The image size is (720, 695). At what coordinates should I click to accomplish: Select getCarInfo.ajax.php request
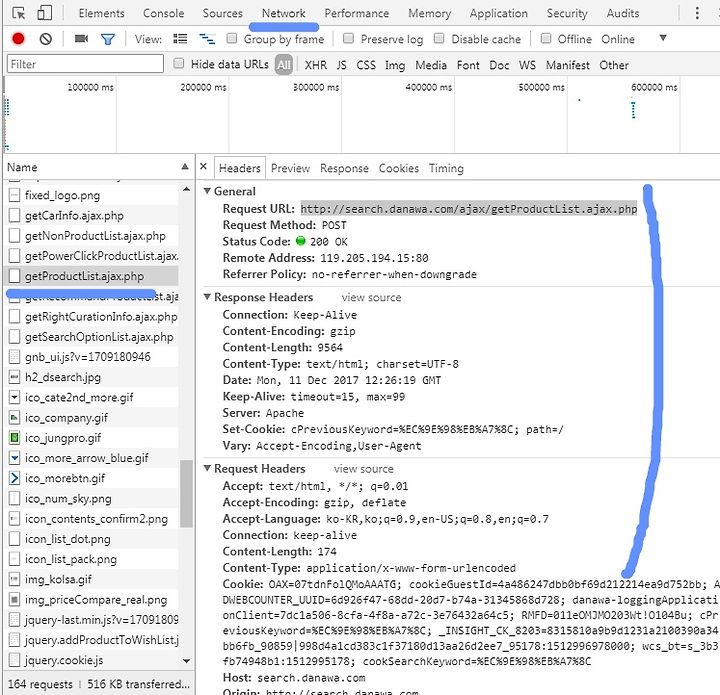(x=91, y=216)
